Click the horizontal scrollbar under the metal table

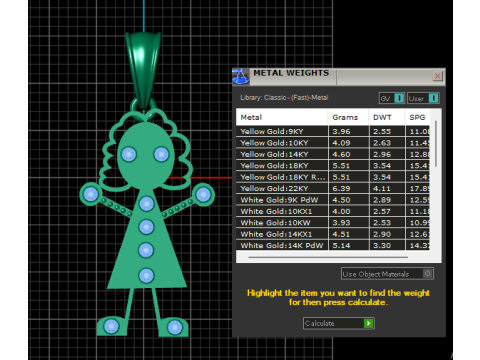328,257
